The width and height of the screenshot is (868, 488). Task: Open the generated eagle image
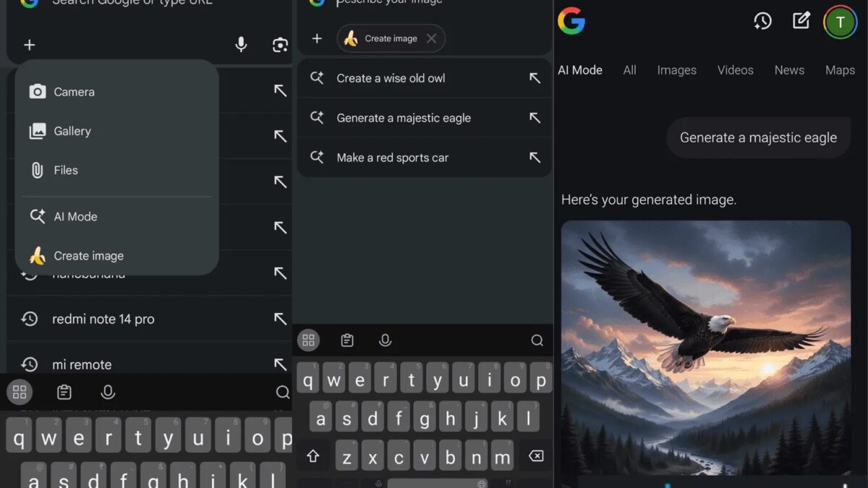click(706, 347)
